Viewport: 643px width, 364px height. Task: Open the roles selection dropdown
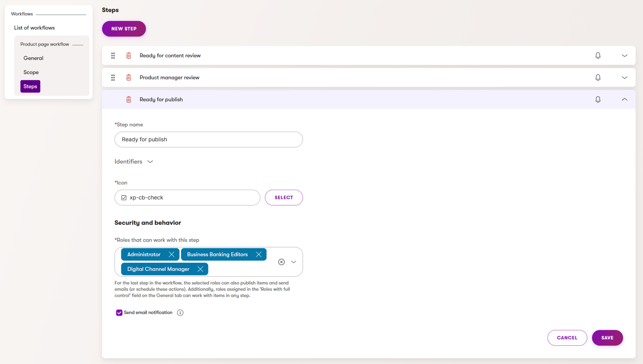(x=293, y=262)
